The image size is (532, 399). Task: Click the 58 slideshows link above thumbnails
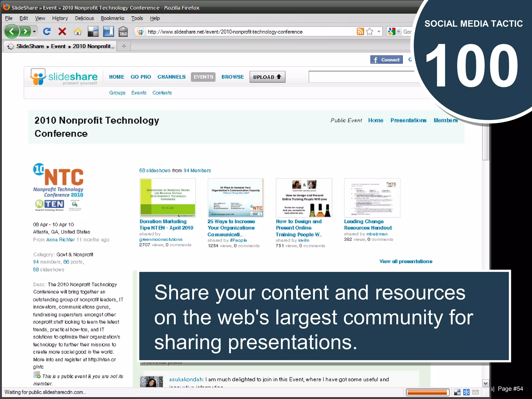coord(155,170)
